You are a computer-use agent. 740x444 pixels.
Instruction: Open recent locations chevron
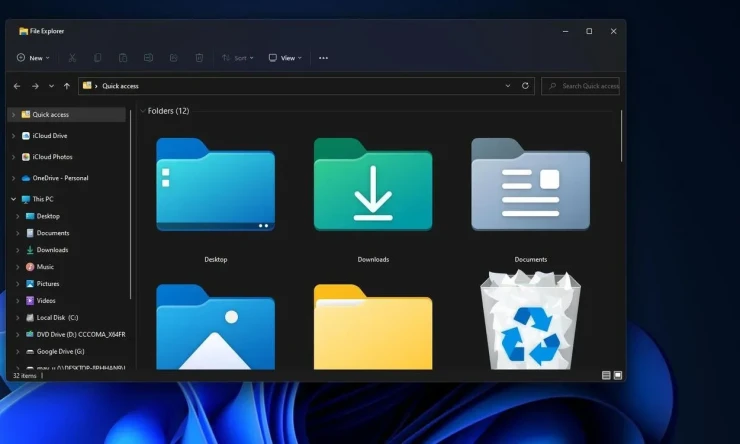click(51, 86)
